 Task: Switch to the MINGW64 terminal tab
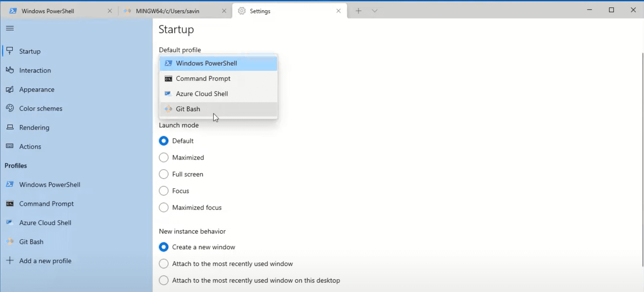tap(167, 11)
